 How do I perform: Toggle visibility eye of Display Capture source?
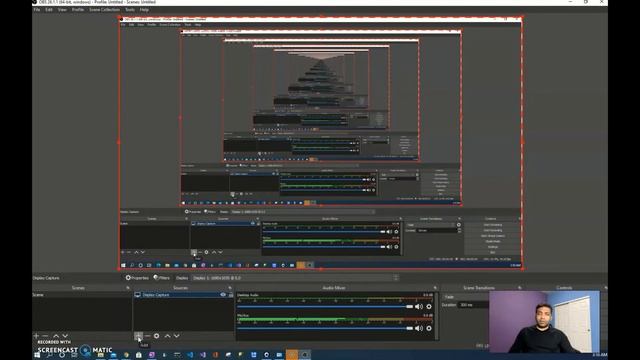click(223, 295)
